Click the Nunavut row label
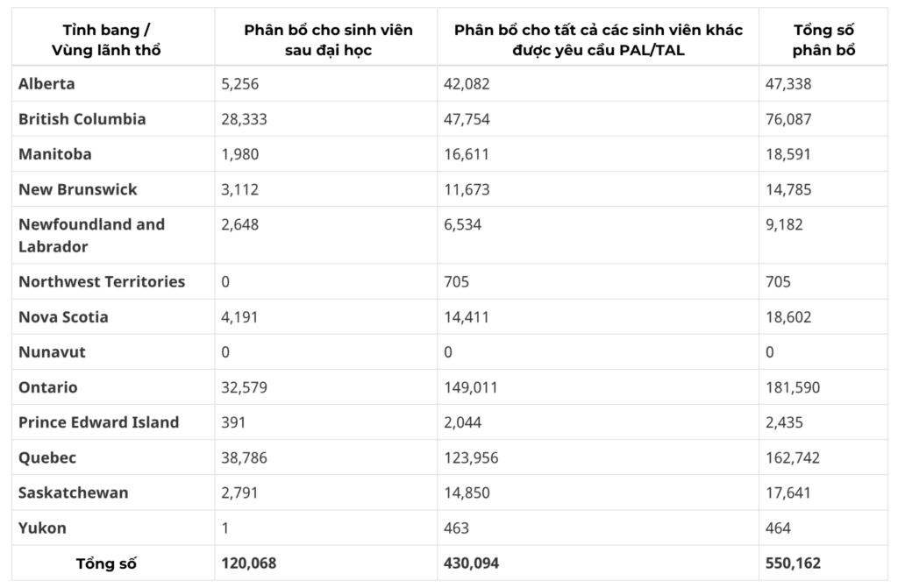This screenshot has height=588, width=898. (x=52, y=352)
